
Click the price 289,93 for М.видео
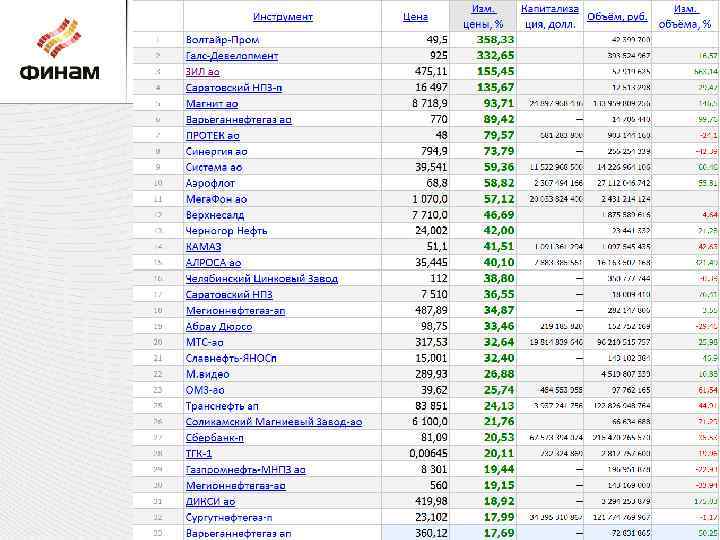coord(431,374)
